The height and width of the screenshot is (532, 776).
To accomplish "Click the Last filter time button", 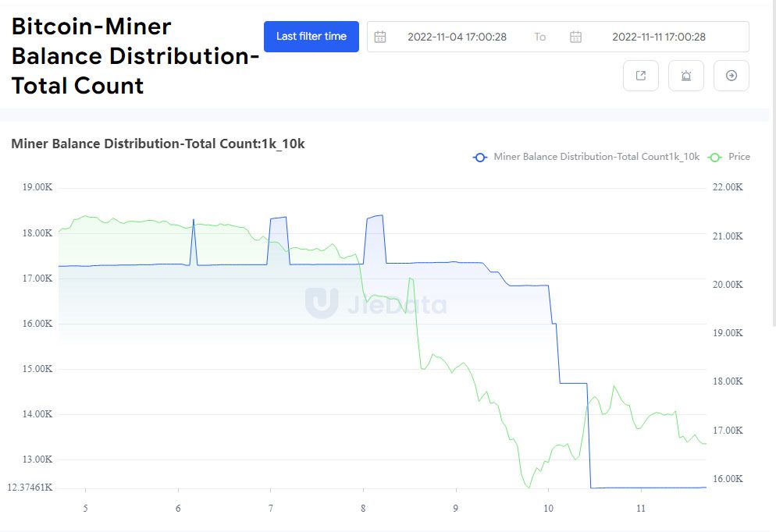I will click(311, 37).
